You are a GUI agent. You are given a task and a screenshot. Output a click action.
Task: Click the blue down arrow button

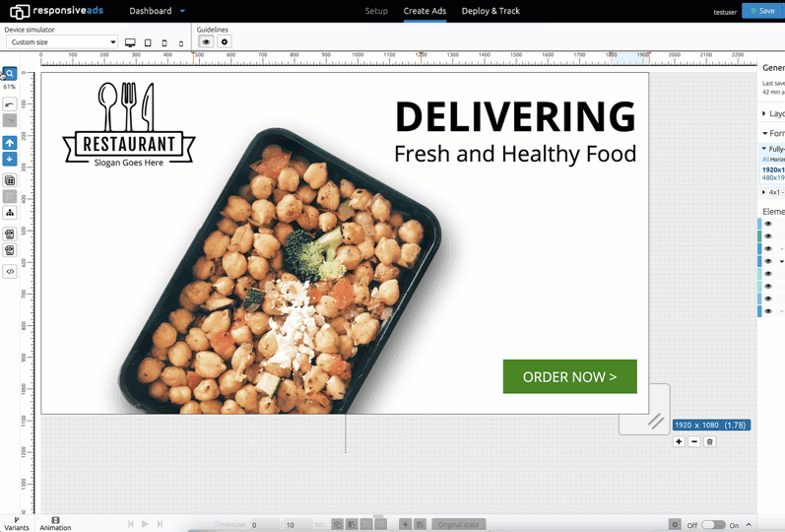[10, 159]
